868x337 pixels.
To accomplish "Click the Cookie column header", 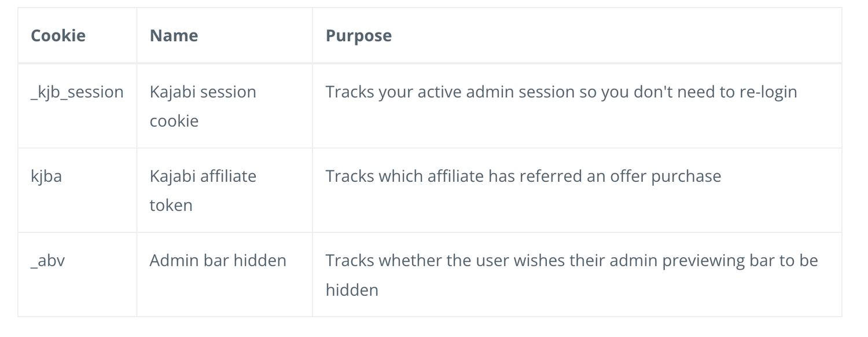I will 58,36.
